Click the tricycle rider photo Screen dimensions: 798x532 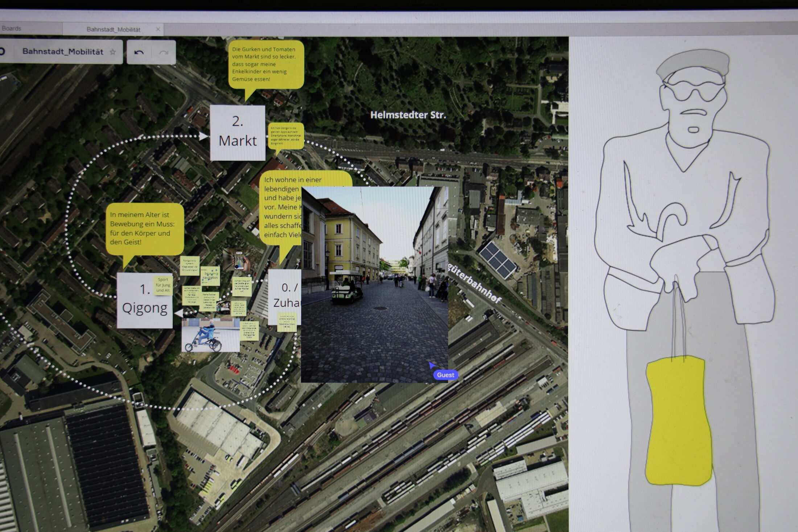click(211, 335)
